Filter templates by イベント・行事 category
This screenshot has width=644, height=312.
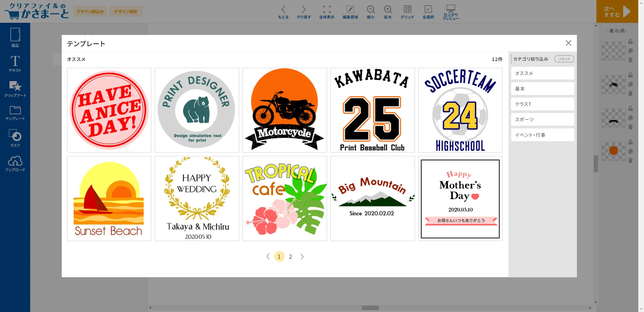click(x=542, y=135)
